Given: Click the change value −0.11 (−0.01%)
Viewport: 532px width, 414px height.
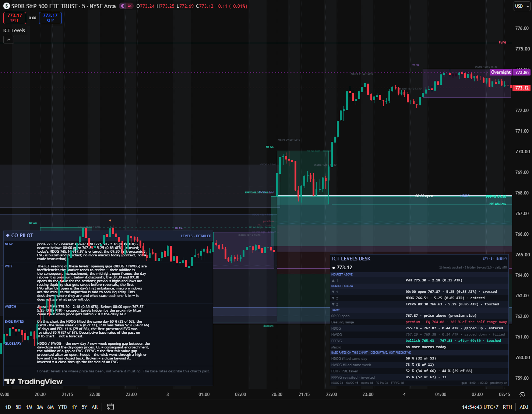Looking at the screenshot, I should pos(231,6).
